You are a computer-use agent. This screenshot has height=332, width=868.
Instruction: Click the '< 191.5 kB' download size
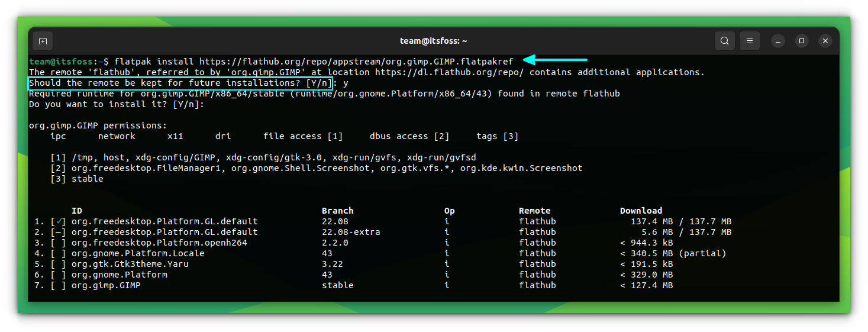647,264
